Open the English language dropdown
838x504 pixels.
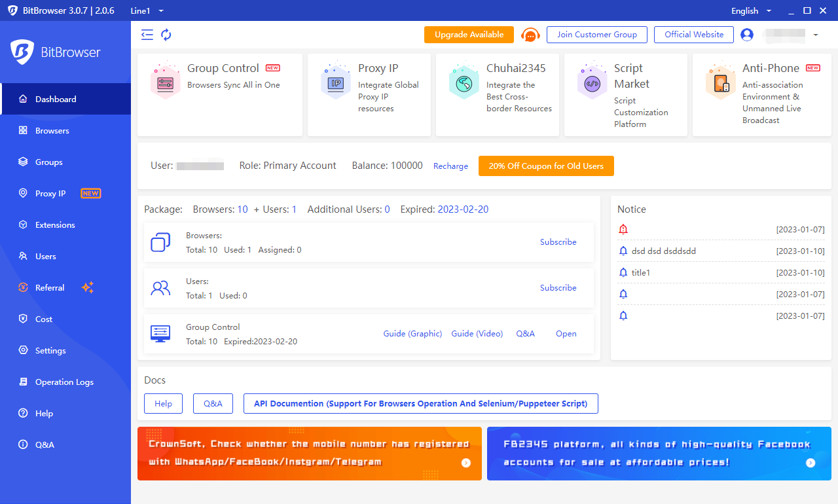tap(751, 10)
